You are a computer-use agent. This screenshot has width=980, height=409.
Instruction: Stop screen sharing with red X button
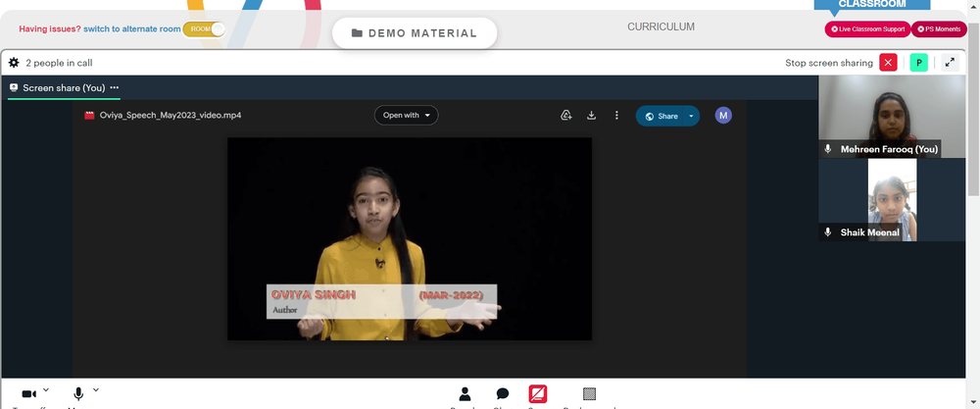coord(888,63)
